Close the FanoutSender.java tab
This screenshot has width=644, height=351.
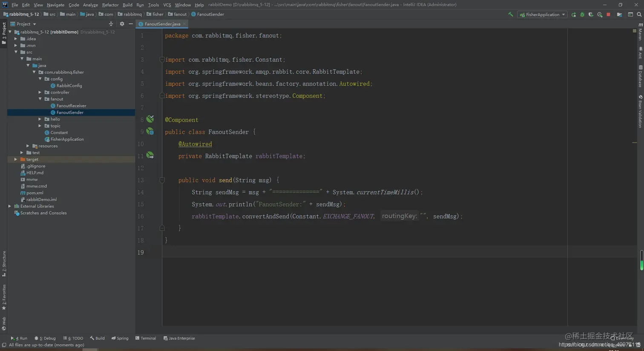184,24
